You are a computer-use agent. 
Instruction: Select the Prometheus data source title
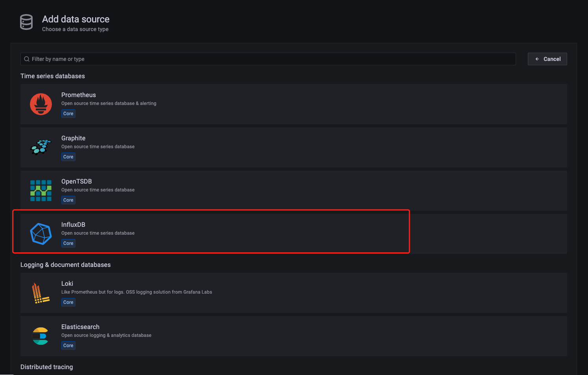(x=79, y=95)
